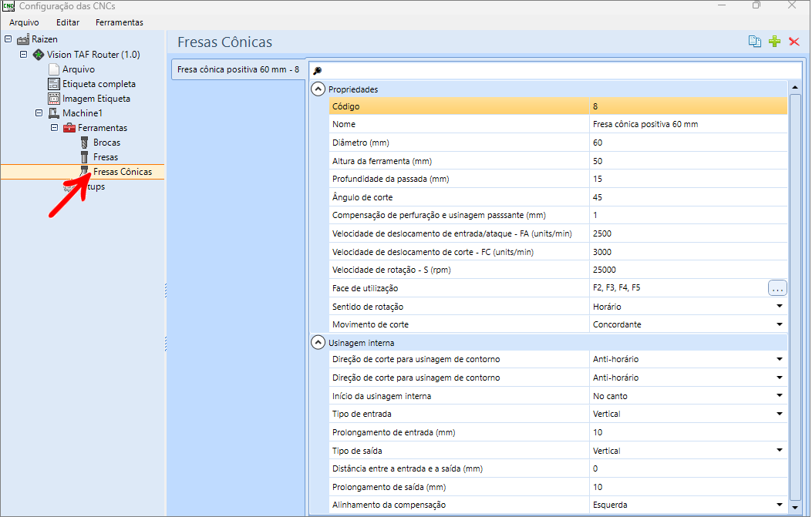The height and width of the screenshot is (517, 812).
Task: Select Fresa cônica positiva 60 mm - 8 item
Action: tap(238, 69)
